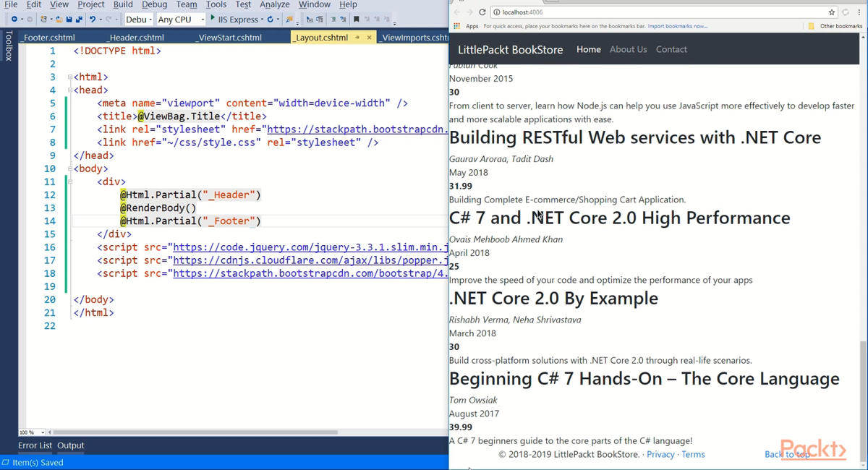Viewport: 868px width, 470px height.
Task: Go back in Chrome browser
Action: click(x=456, y=12)
